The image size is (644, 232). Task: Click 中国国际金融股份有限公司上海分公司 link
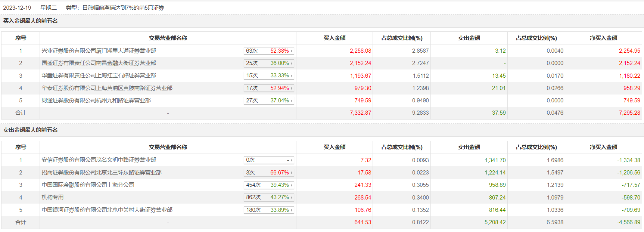click(x=88, y=185)
